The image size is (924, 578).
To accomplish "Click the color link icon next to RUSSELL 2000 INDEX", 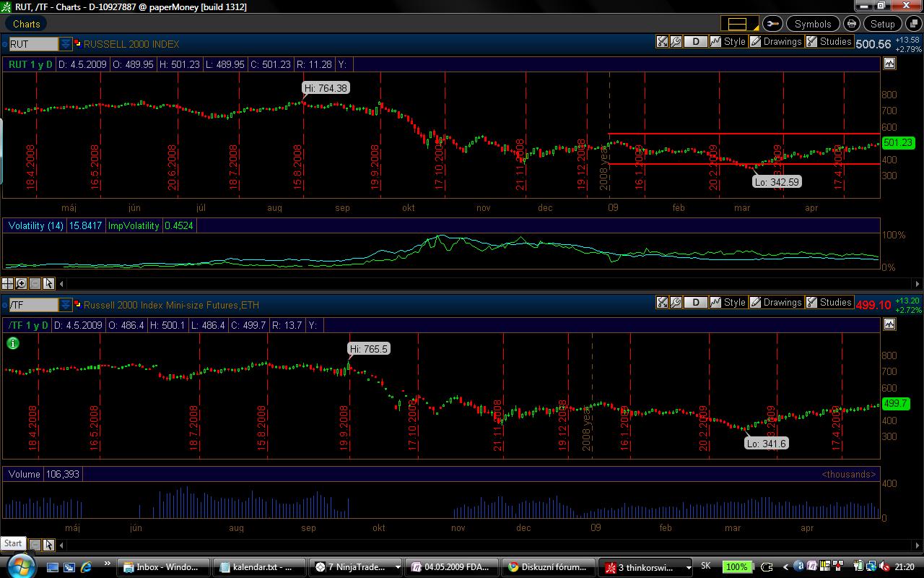I will point(78,43).
